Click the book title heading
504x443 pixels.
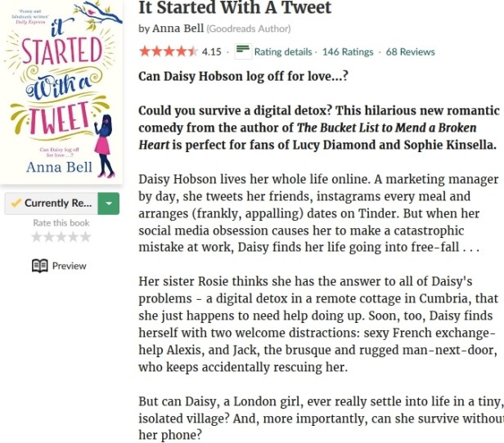click(235, 8)
